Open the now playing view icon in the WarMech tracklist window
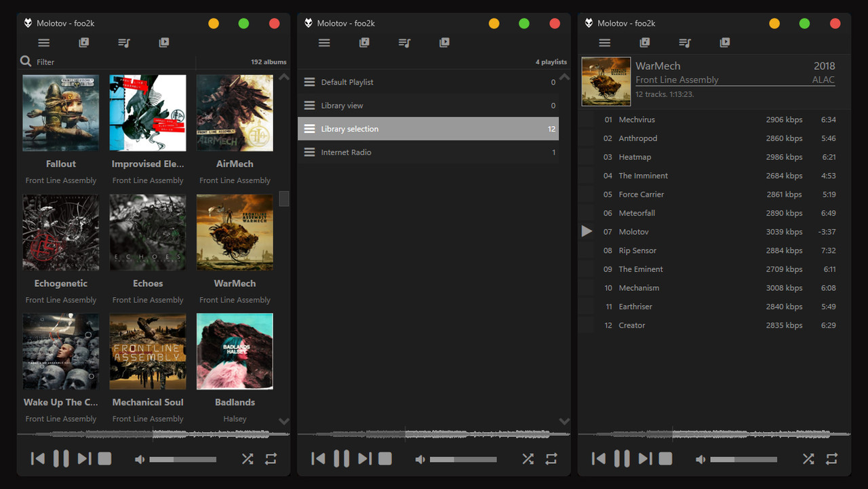Image resolution: width=868 pixels, height=489 pixels. click(724, 43)
